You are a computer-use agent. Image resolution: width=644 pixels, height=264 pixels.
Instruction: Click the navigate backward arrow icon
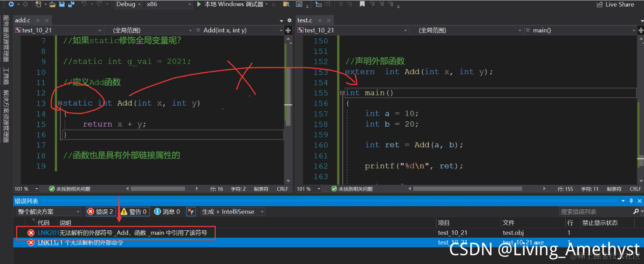[x=10, y=4]
